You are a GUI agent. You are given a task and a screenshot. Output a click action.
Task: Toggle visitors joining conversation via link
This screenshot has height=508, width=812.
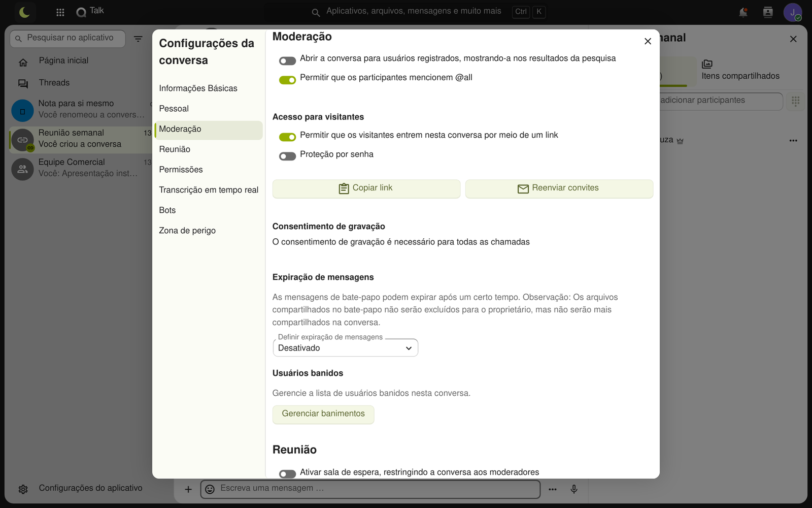287,137
